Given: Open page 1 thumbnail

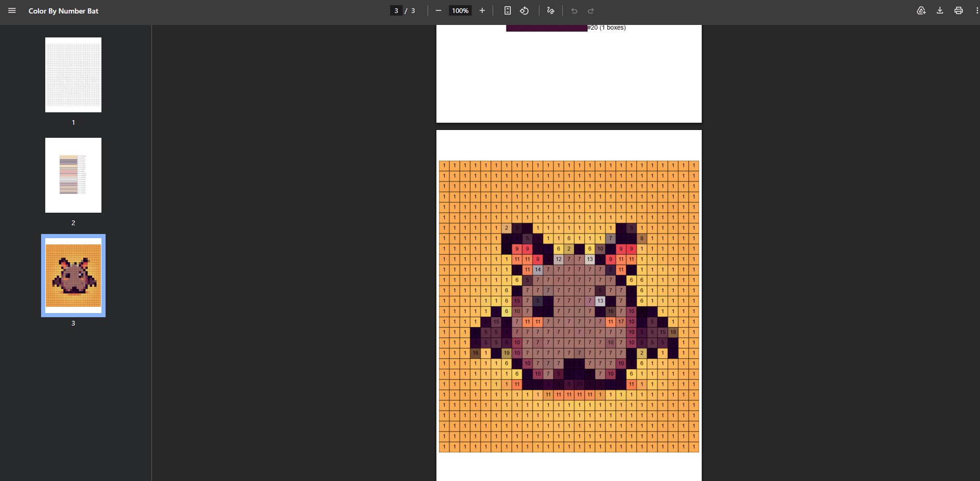Looking at the screenshot, I should tap(73, 75).
